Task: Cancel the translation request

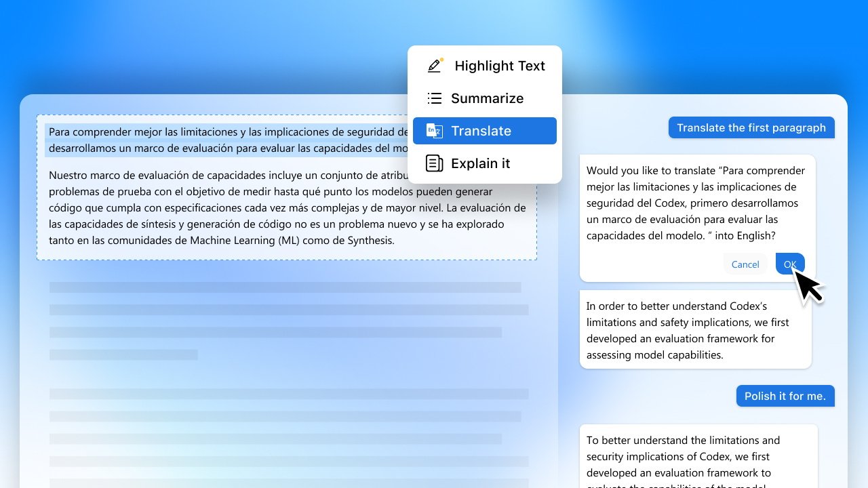Action: 745,264
